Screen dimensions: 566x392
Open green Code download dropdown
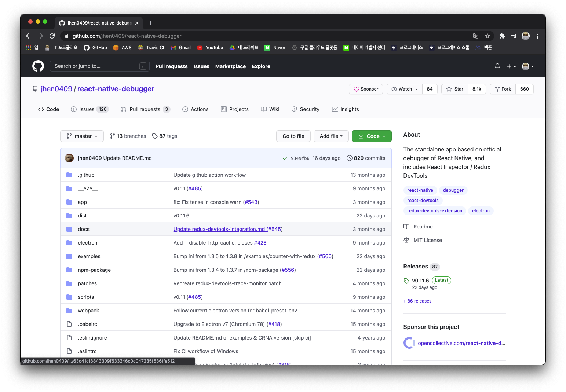[x=372, y=136]
